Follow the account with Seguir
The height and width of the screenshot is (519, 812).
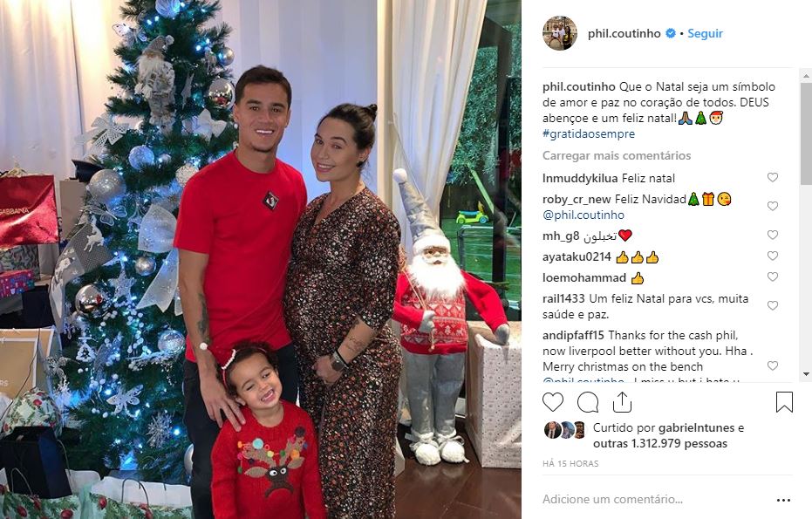pos(705,33)
